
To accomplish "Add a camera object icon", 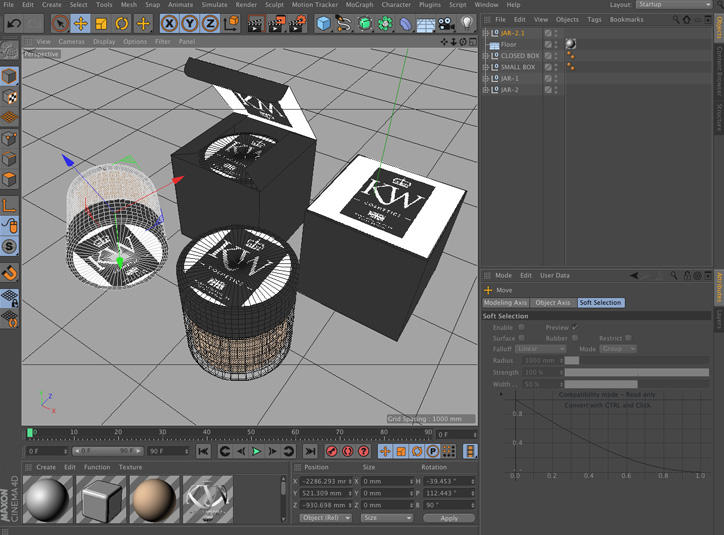I will click(x=446, y=23).
